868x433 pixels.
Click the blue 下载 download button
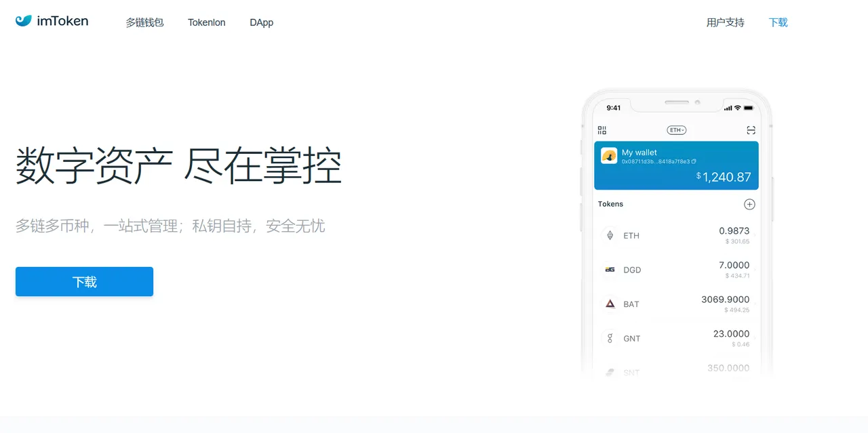(84, 282)
